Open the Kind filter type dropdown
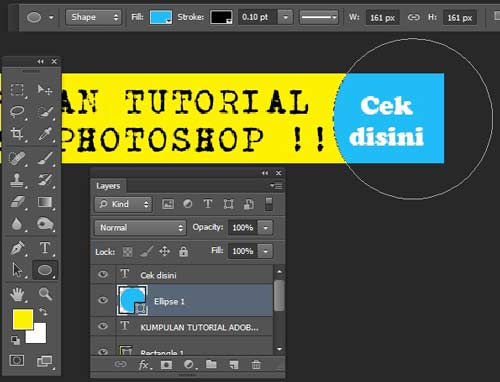Image resolution: width=500 pixels, height=382 pixels. (123, 204)
